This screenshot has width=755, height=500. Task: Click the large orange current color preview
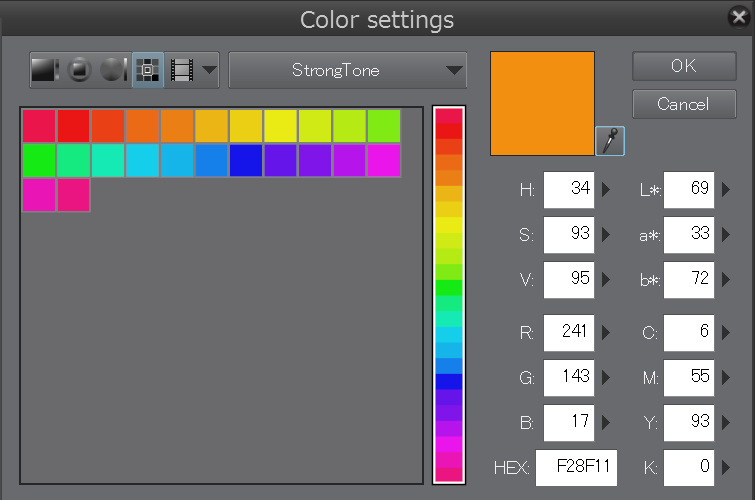click(x=542, y=104)
